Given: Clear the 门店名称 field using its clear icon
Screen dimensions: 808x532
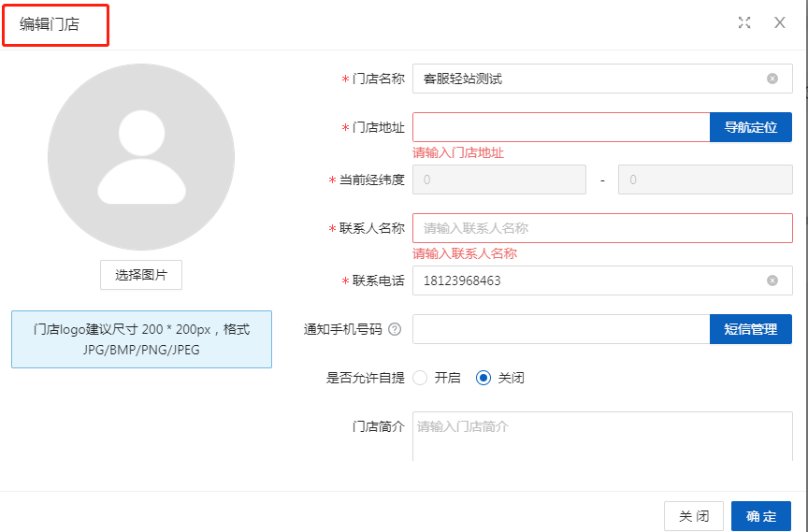Looking at the screenshot, I should [x=772, y=79].
